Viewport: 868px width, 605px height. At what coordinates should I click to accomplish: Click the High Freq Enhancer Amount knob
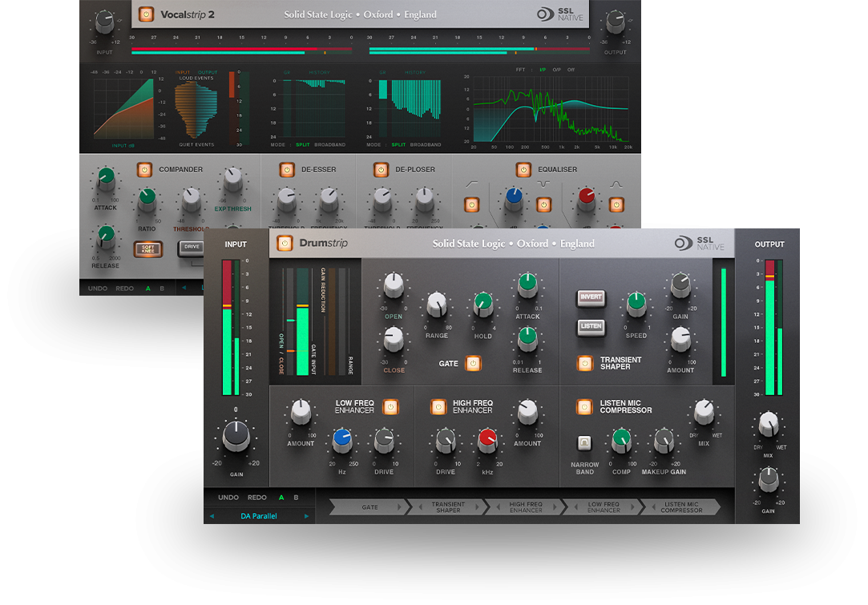(527, 412)
